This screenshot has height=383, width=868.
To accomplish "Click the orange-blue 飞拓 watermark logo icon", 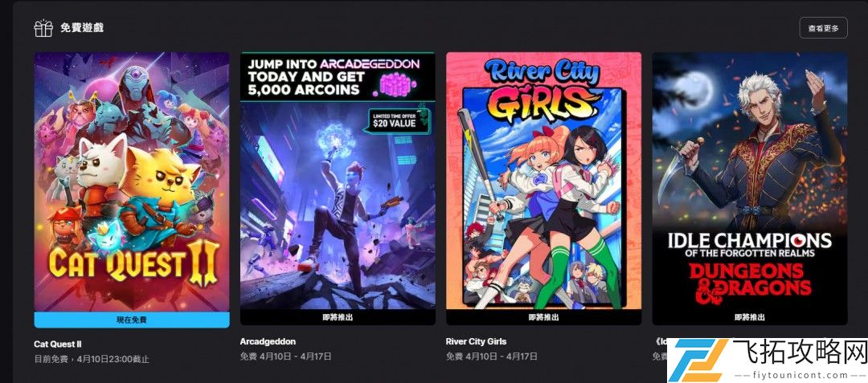I will 698,361.
